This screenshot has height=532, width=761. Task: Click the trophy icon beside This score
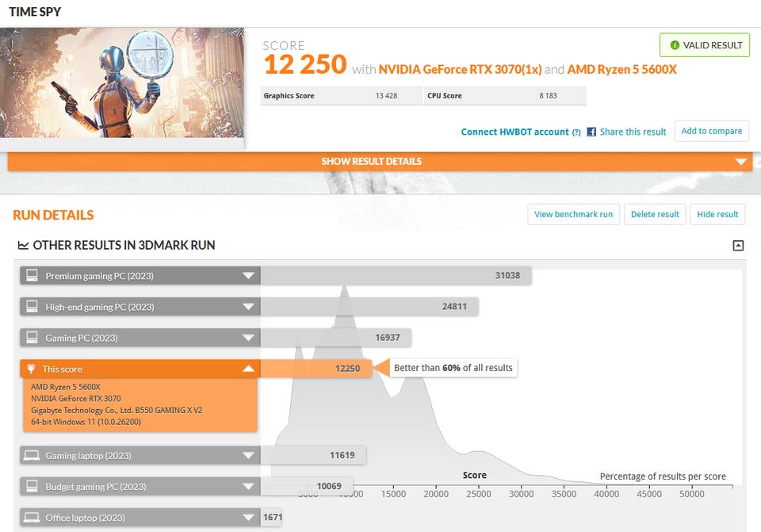click(31, 369)
